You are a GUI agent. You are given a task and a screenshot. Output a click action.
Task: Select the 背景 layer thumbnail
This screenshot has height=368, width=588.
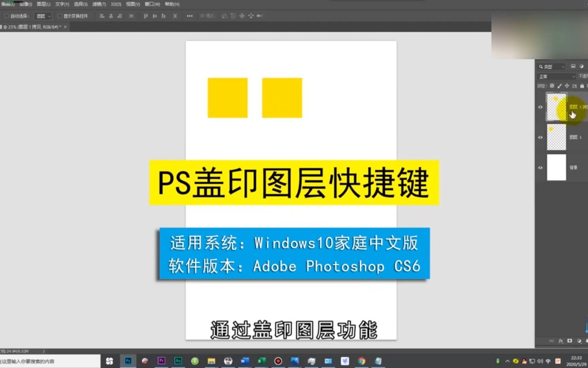coord(556,167)
